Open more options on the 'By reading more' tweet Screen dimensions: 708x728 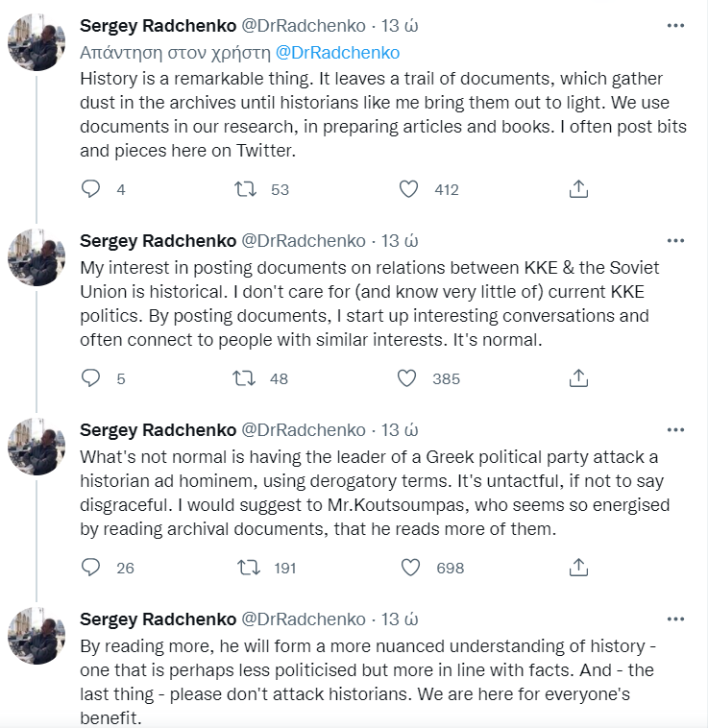pyautogui.click(x=678, y=619)
